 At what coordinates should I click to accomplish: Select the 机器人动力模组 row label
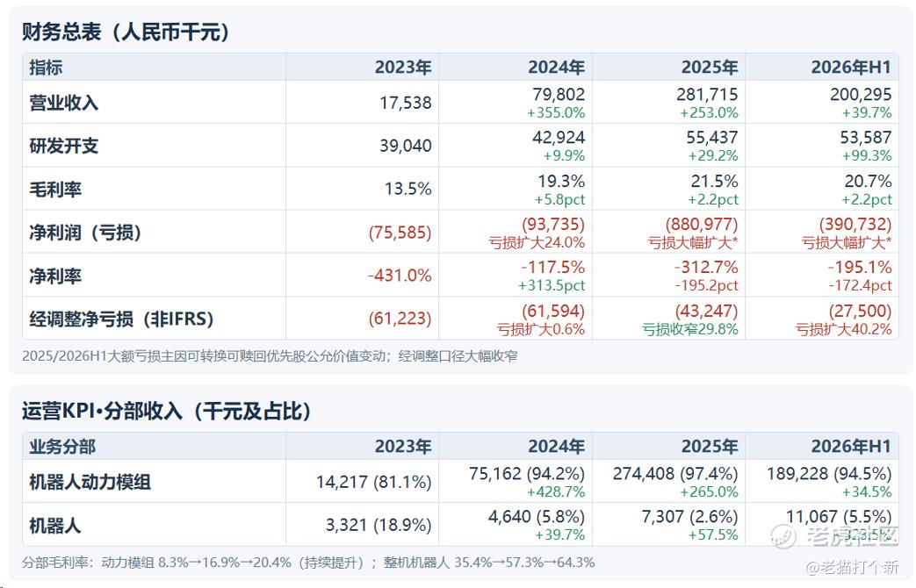click(90, 483)
